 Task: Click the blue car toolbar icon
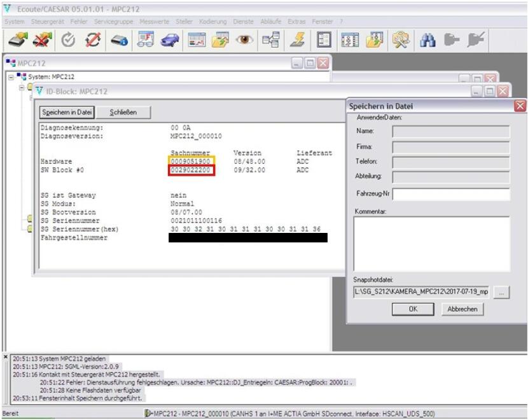pyautogui.click(x=170, y=41)
